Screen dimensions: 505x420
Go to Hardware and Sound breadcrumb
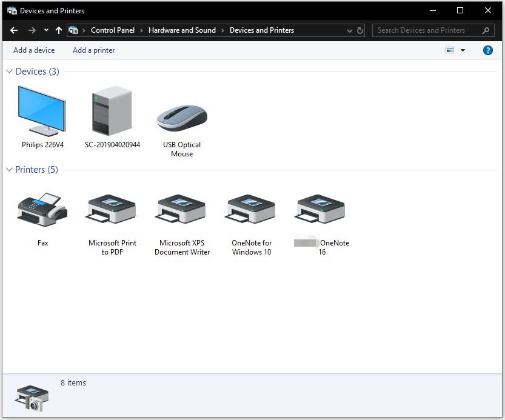[x=182, y=30]
